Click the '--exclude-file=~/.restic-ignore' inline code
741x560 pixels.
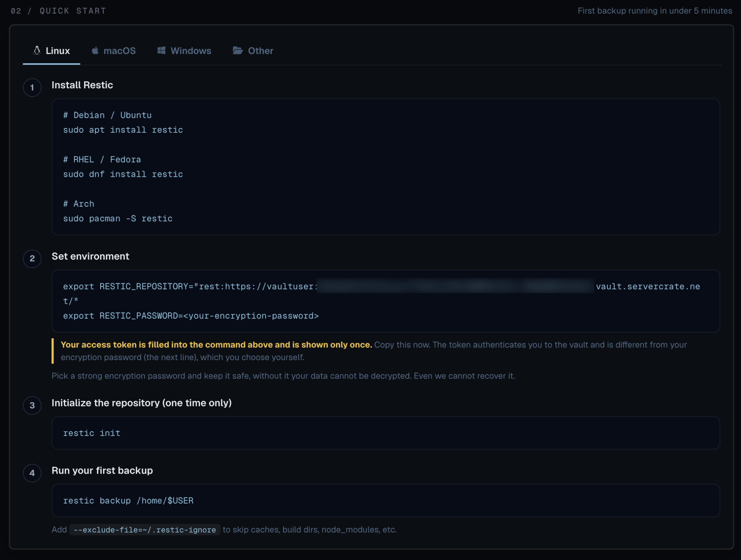point(144,530)
